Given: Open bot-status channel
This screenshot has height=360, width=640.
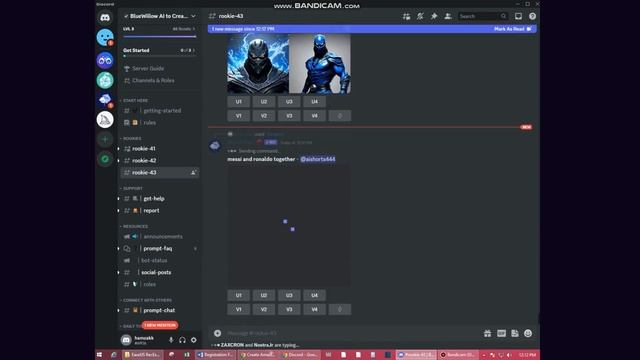Looking at the screenshot, I should (x=160, y=260).
